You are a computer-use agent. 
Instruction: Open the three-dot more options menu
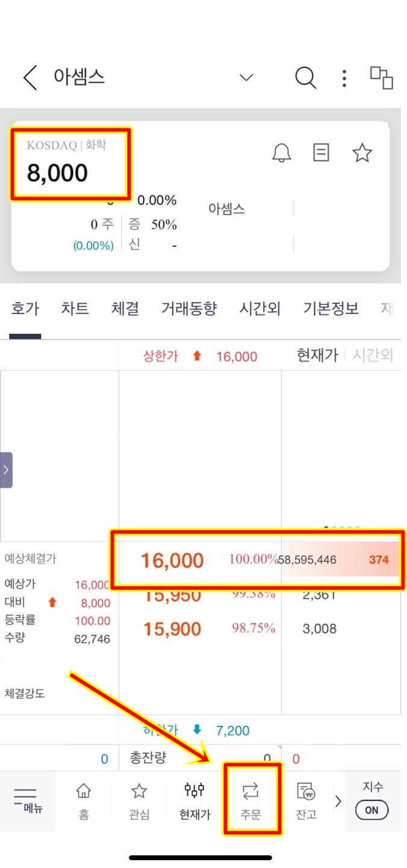click(x=344, y=78)
